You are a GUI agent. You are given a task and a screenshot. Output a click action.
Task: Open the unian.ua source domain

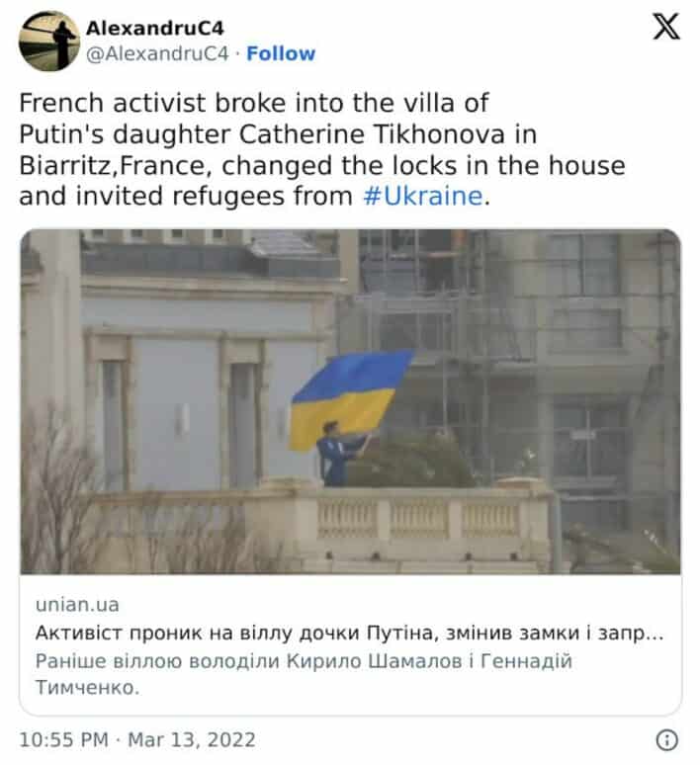[x=77, y=605]
